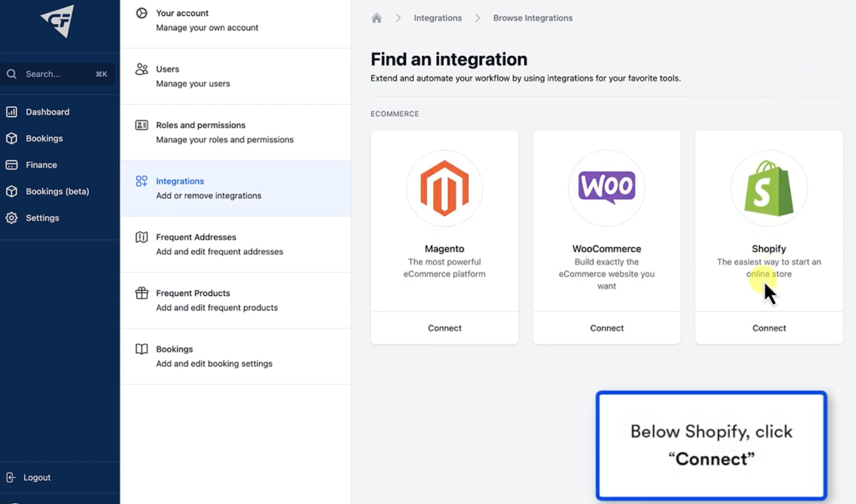Click the Logout door icon
The width and height of the screenshot is (856, 504).
click(x=11, y=478)
